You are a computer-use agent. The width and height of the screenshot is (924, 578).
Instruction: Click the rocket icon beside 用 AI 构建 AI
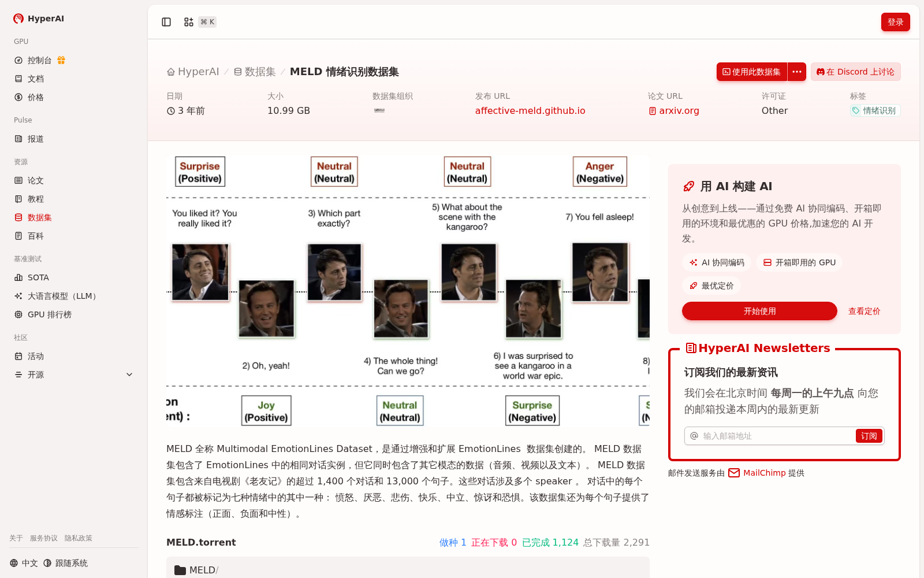click(x=688, y=186)
